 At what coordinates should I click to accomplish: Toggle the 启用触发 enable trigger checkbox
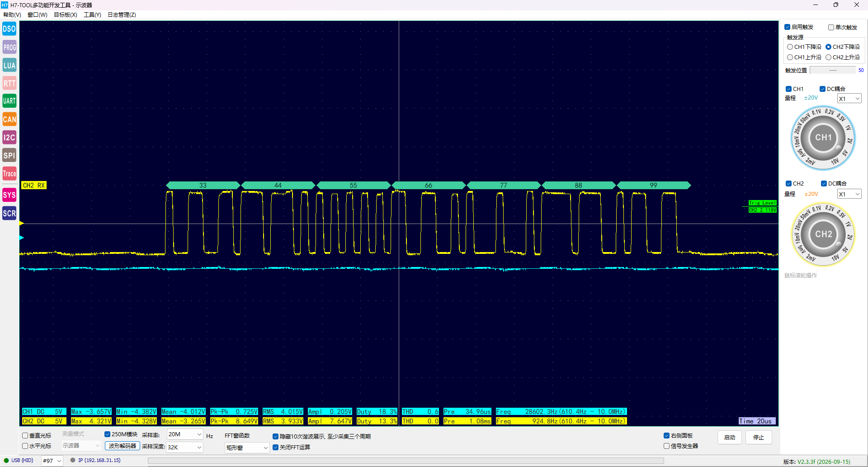[787, 27]
